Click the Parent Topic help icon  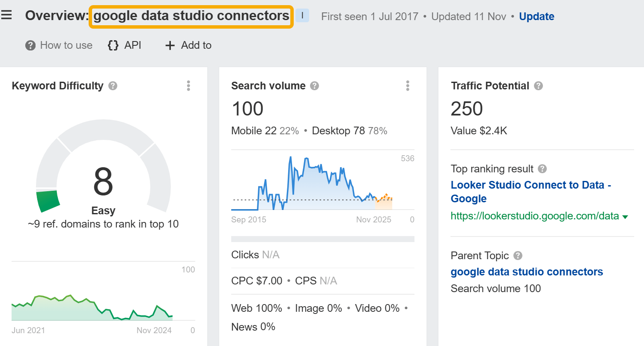[517, 255]
